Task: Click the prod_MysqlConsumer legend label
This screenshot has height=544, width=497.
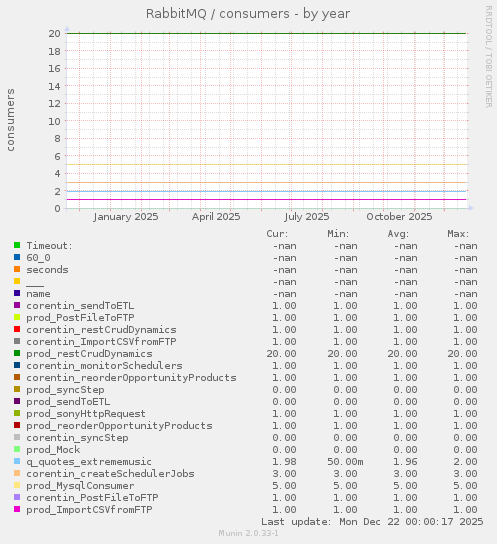Action: point(80,486)
